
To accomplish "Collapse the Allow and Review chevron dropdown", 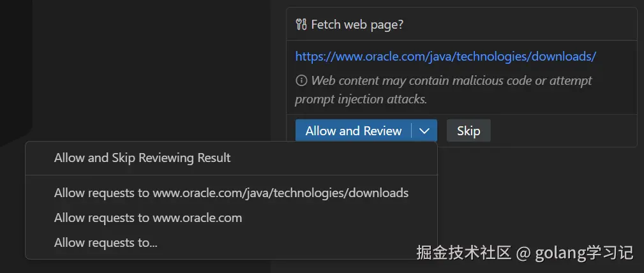I will click(424, 131).
